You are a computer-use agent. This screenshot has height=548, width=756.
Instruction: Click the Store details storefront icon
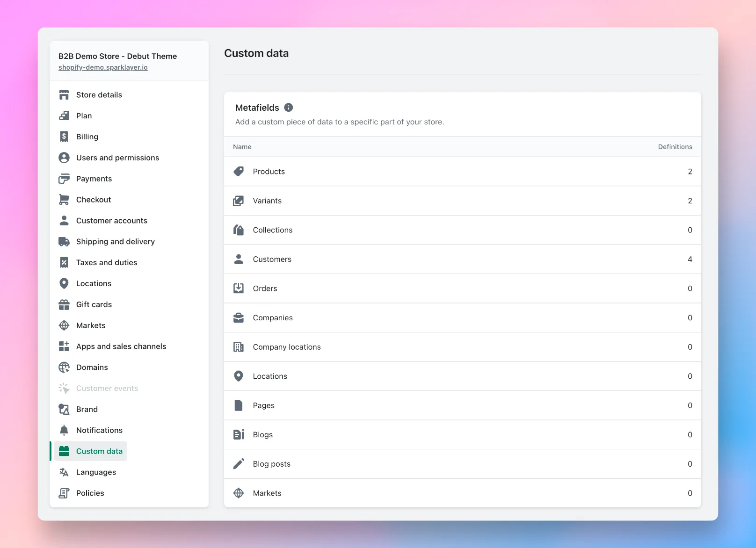(x=64, y=95)
